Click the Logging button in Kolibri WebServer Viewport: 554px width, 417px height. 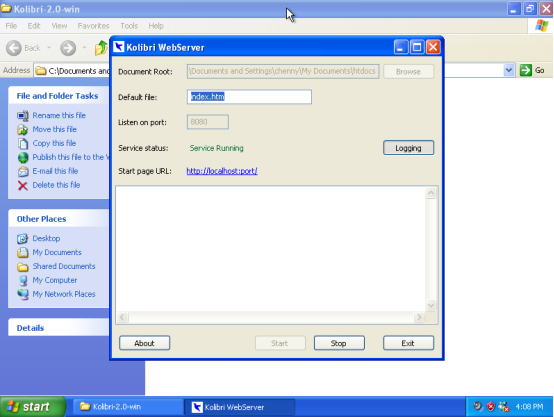click(408, 148)
